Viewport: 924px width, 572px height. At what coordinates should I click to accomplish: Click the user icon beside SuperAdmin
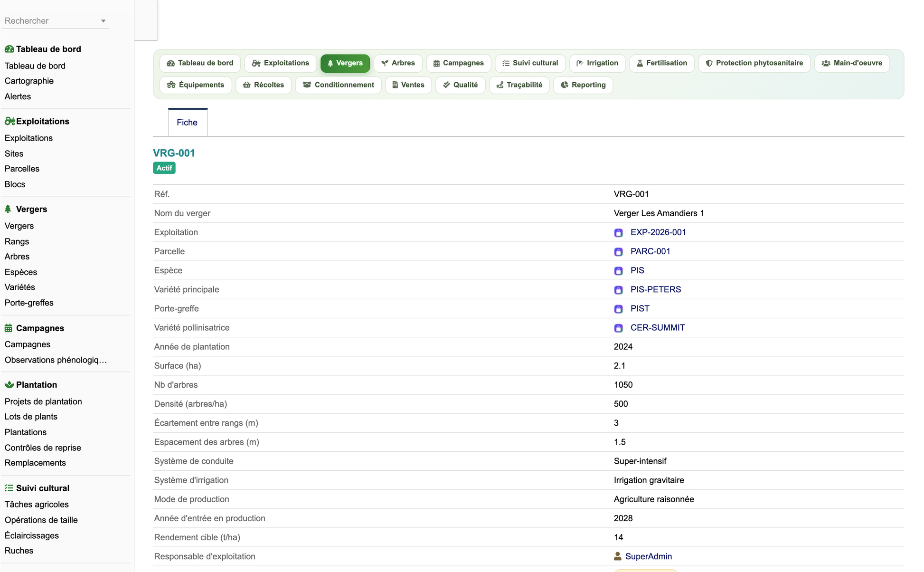[617, 556]
